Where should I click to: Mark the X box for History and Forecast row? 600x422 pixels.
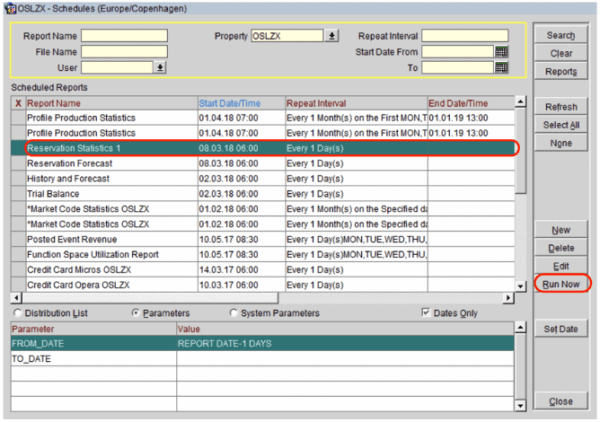tap(18, 179)
